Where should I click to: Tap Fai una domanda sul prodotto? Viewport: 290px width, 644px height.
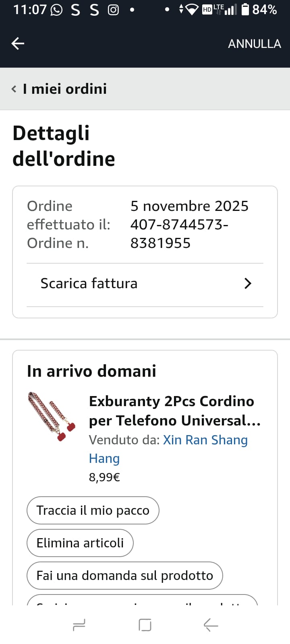tap(124, 576)
